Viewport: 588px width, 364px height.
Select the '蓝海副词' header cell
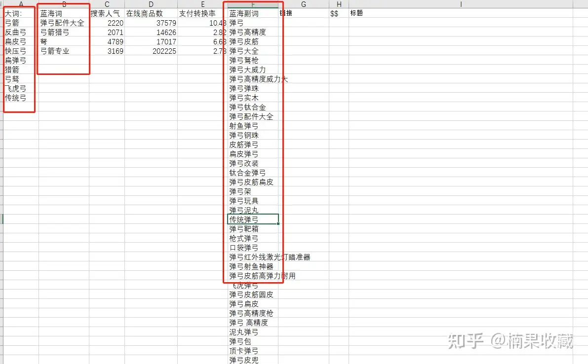click(x=253, y=13)
